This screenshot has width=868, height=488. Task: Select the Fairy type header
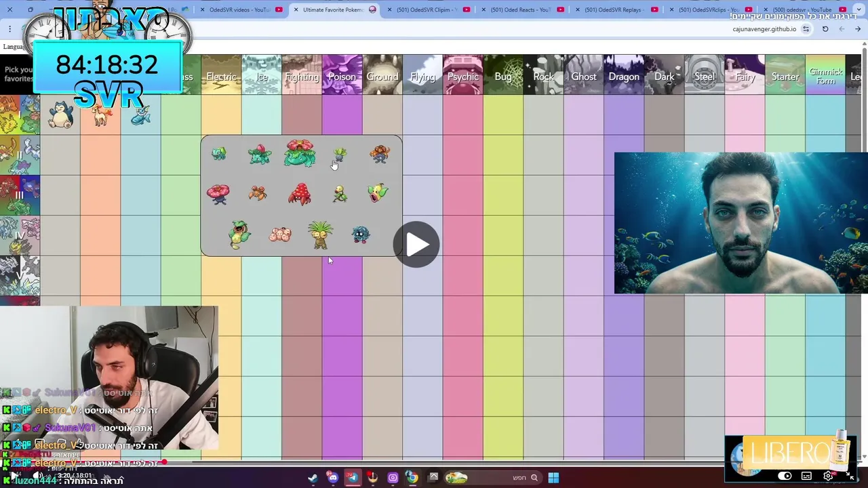(x=745, y=75)
